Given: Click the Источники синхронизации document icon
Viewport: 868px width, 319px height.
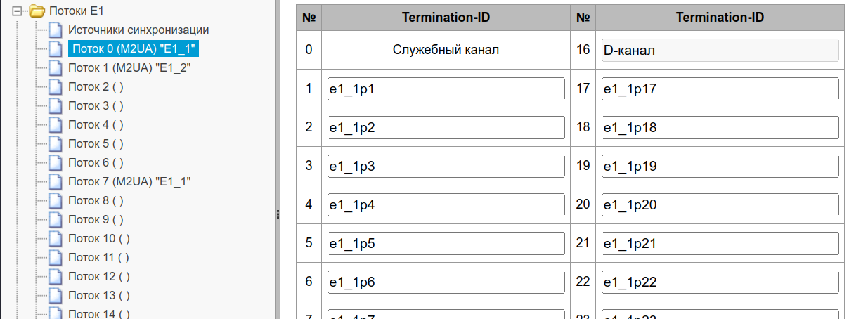Looking at the screenshot, I should [x=56, y=30].
